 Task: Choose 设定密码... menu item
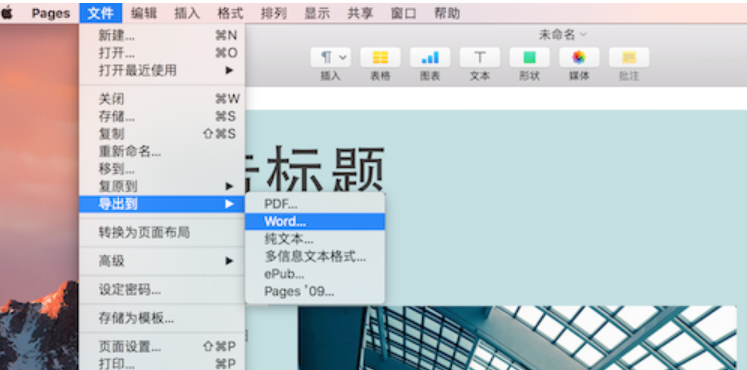pyautogui.click(x=162, y=290)
